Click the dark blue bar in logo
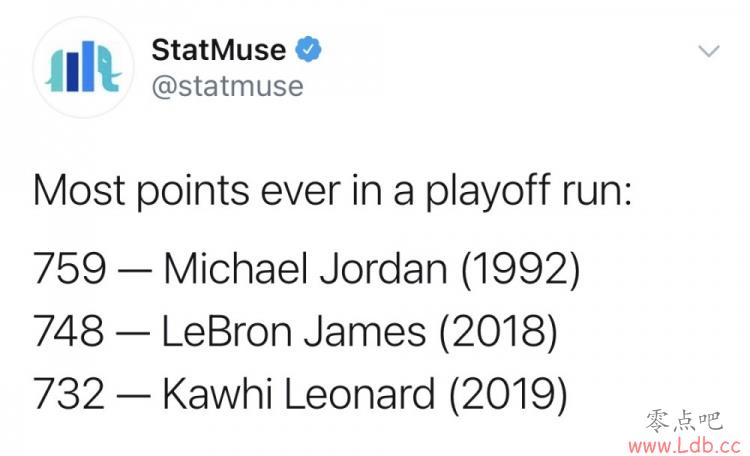Screen dimensions: 750x456 [x=72, y=71]
